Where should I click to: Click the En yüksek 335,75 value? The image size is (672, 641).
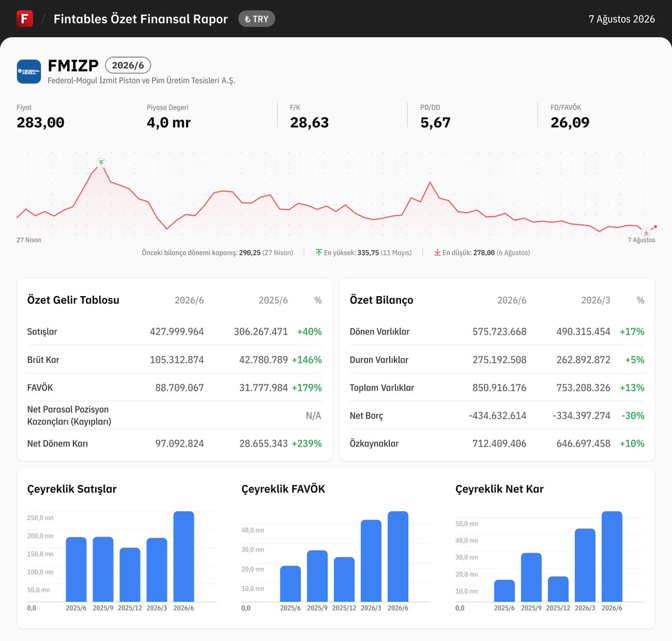[x=368, y=253]
